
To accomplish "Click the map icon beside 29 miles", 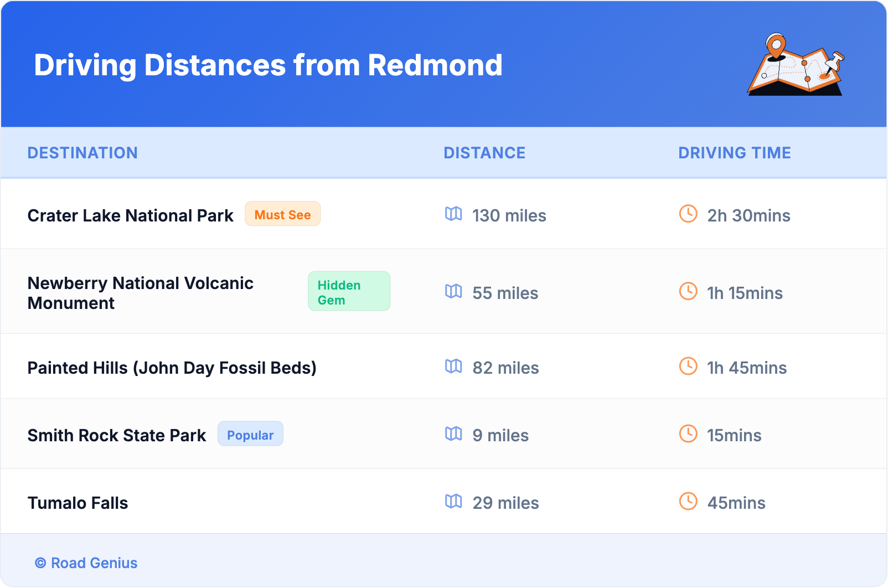I will (x=453, y=502).
